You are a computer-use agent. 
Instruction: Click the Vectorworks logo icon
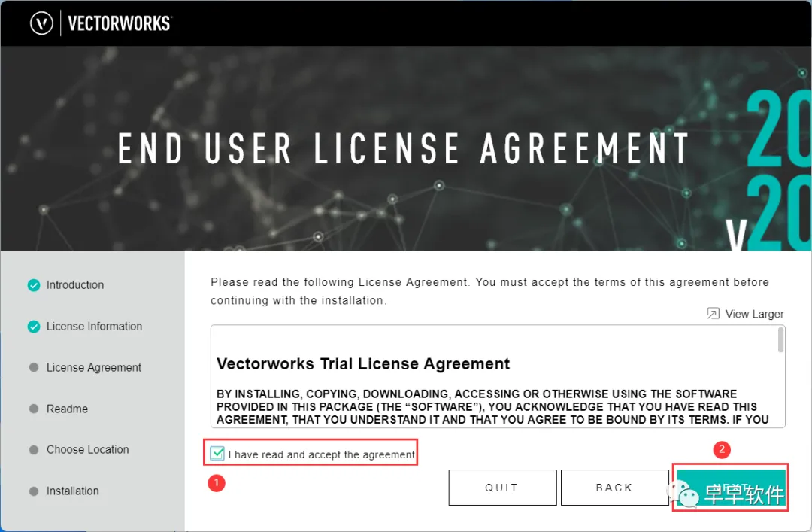(x=41, y=23)
